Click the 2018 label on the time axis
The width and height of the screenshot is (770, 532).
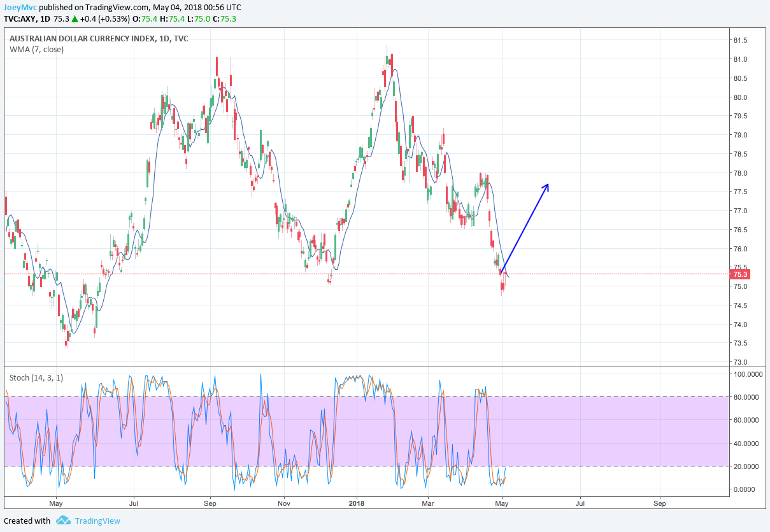[357, 503]
